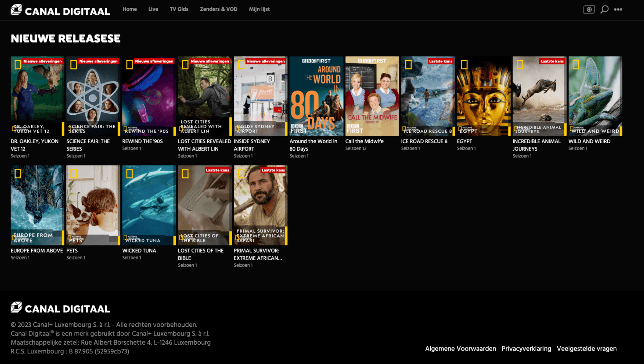Open the Call the Midwife poster
Viewport: 644px width, 364px height.
click(x=372, y=96)
